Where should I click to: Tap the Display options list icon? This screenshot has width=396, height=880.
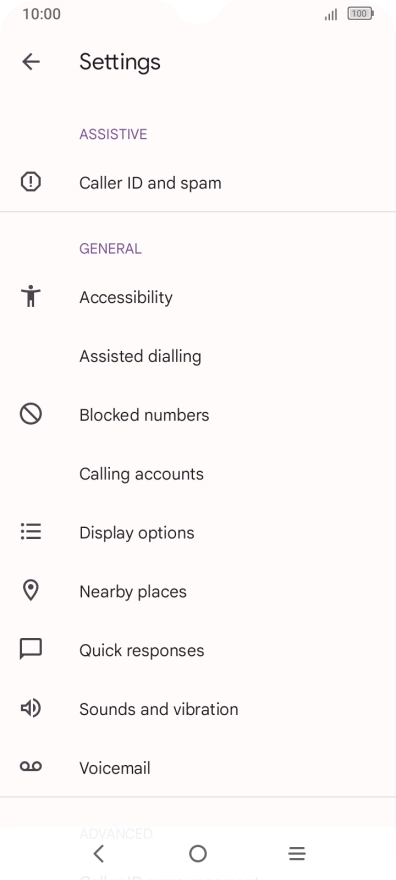pos(31,531)
